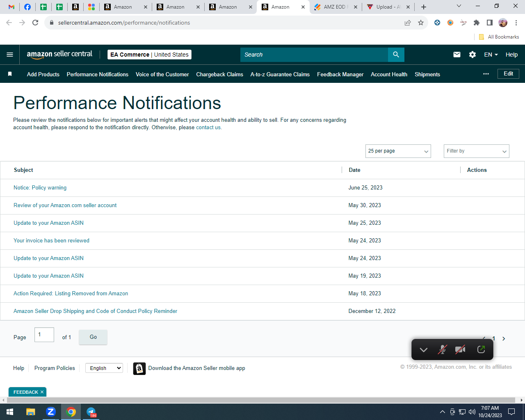
Task: Click the Edit button in the nav bar
Action: [x=509, y=74]
